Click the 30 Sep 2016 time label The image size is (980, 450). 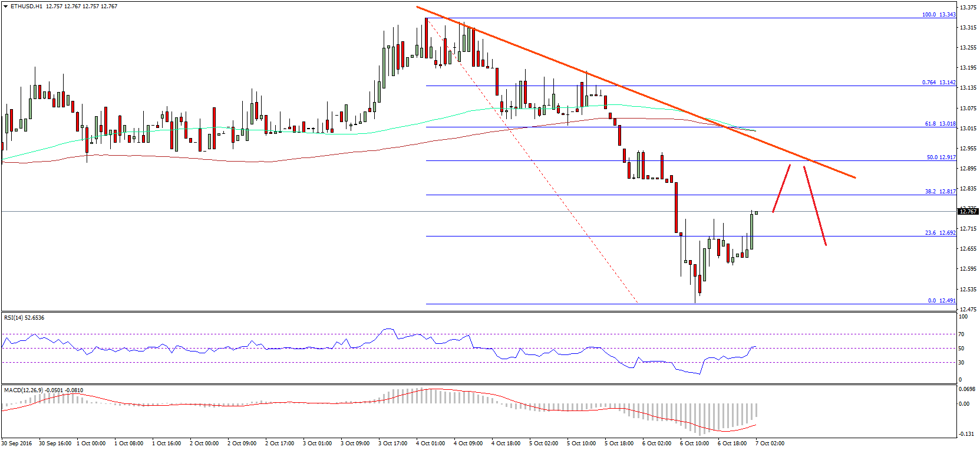[x=17, y=444]
